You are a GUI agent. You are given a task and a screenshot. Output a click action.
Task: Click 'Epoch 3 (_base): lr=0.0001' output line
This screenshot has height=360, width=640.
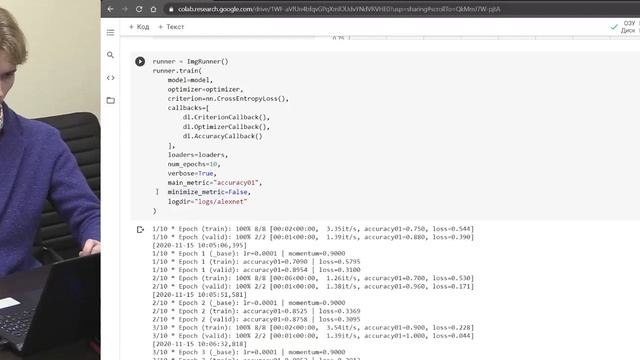[x=249, y=352]
